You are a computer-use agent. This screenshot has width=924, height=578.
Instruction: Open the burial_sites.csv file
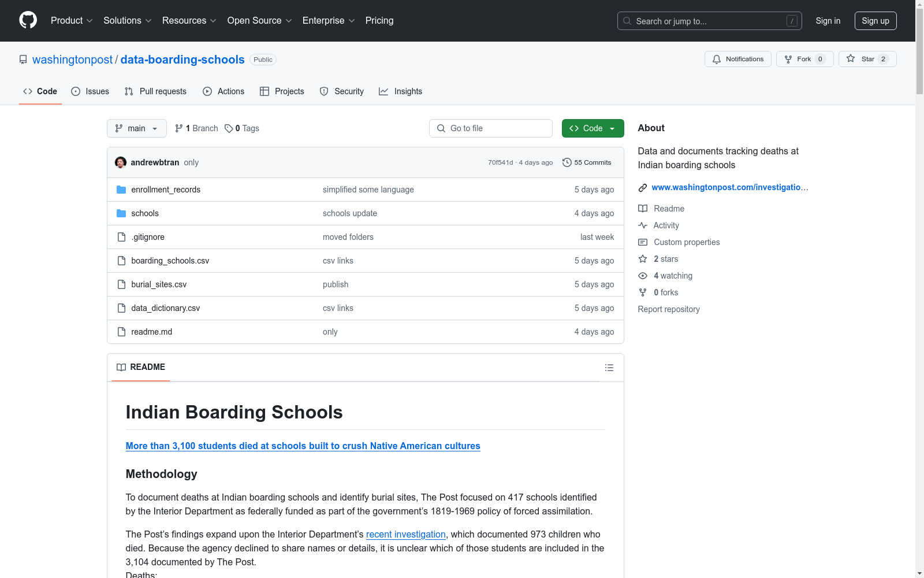pos(159,284)
